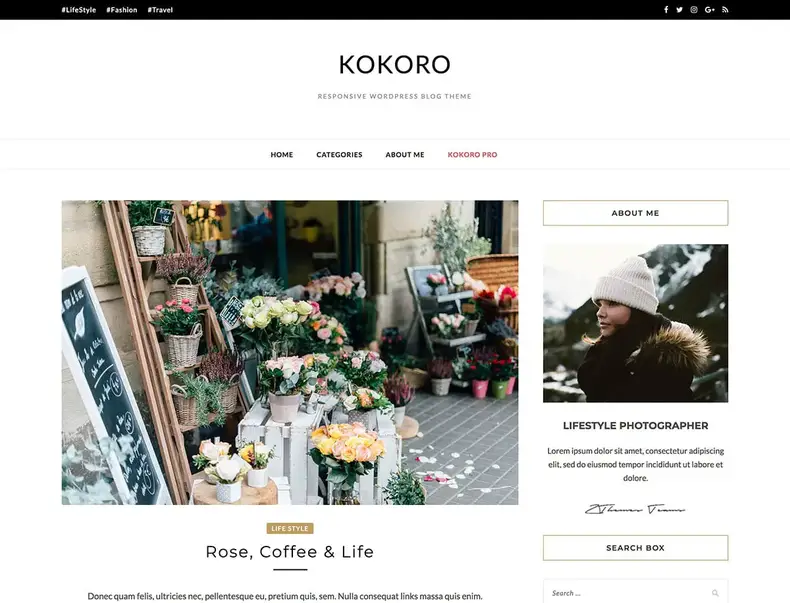Open the RSS feed icon
Screen dimensions: 790x603
coord(725,10)
